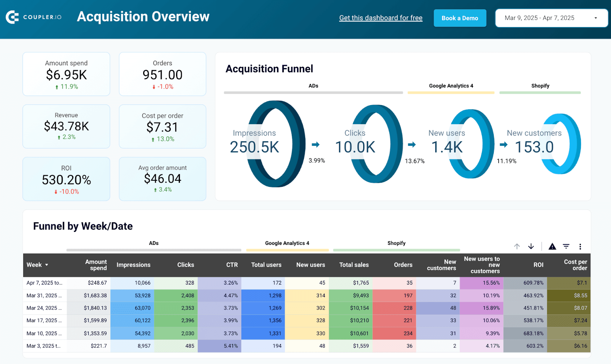Open the Get this dashboard for free link
611x364 pixels.
[381, 18]
